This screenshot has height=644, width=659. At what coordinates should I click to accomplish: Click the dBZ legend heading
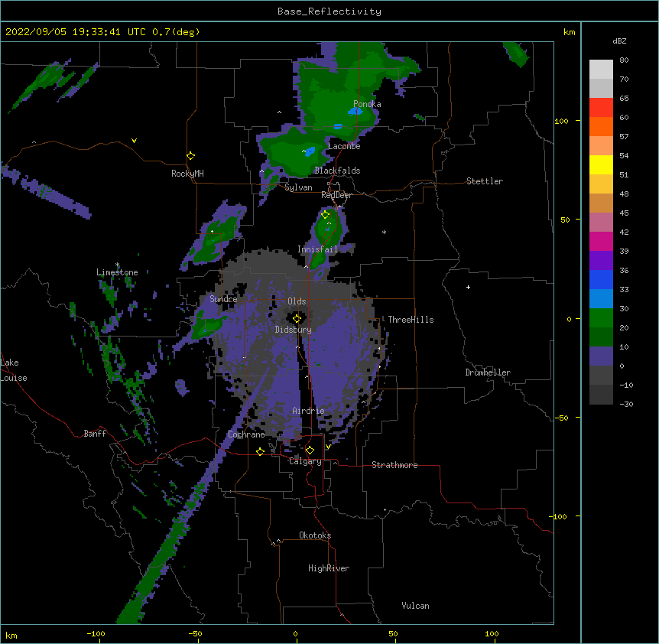click(x=619, y=41)
